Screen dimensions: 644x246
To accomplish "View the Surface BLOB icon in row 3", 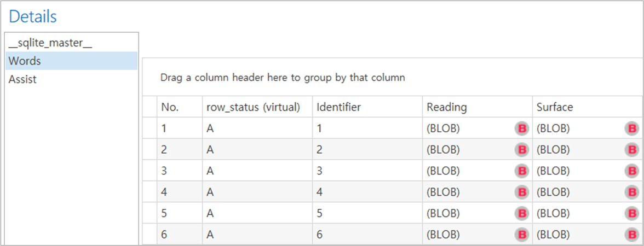I will [632, 171].
